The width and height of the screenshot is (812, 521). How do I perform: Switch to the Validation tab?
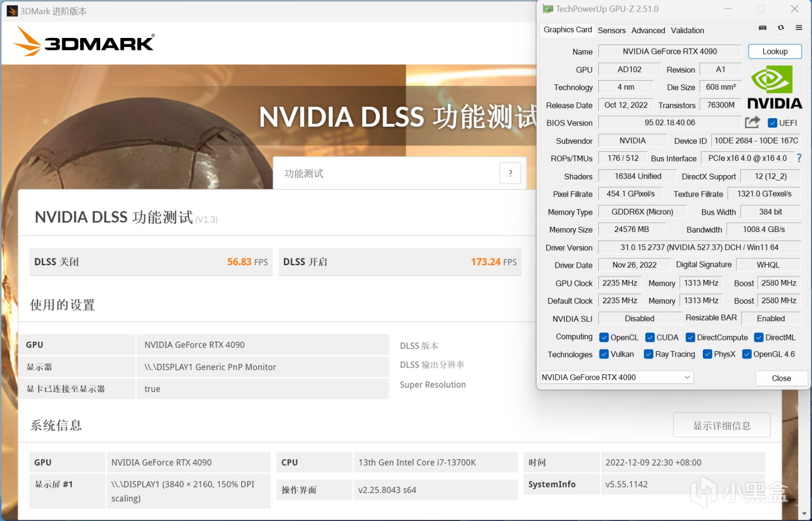pyautogui.click(x=687, y=31)
